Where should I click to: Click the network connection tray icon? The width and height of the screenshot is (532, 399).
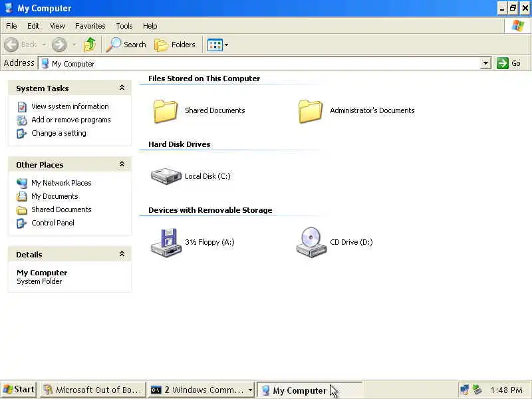(464, 390)
